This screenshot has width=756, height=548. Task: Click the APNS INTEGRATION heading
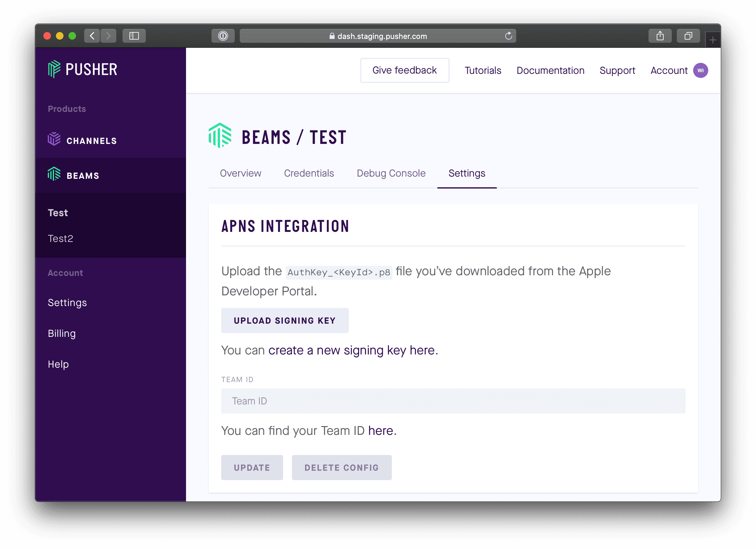click(285, 226)
